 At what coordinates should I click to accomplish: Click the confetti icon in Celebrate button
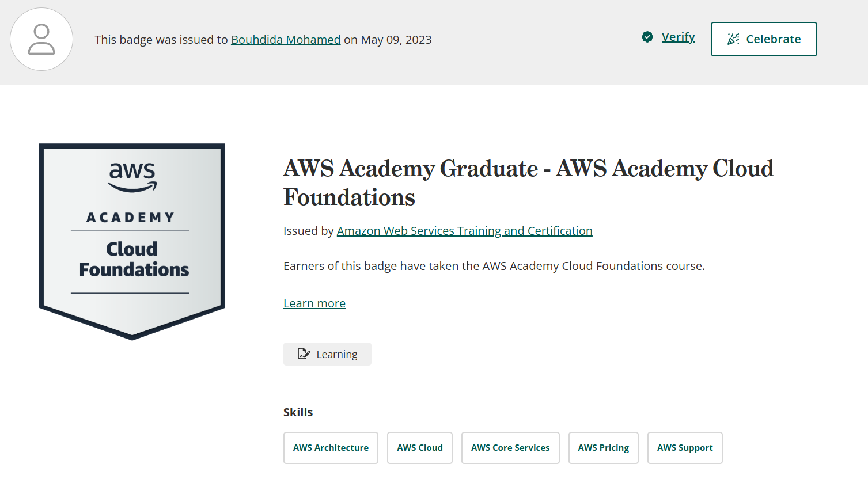click(733, 39)
